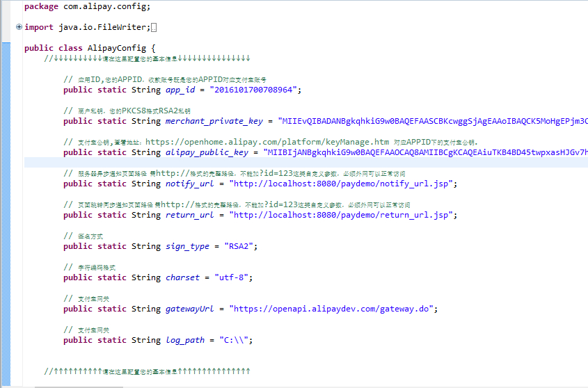Click the horizontal scrollbar thumb at the editor bottom

tap(79, 387)
